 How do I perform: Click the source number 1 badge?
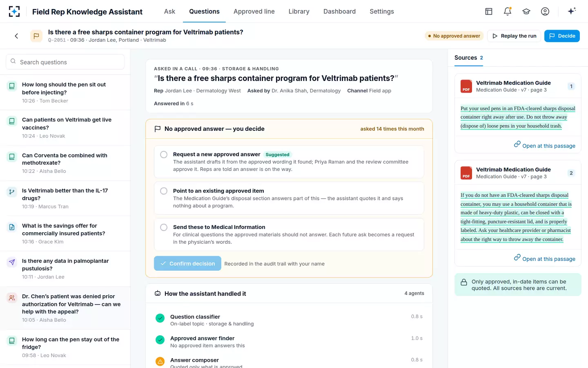tap(571, 86)
